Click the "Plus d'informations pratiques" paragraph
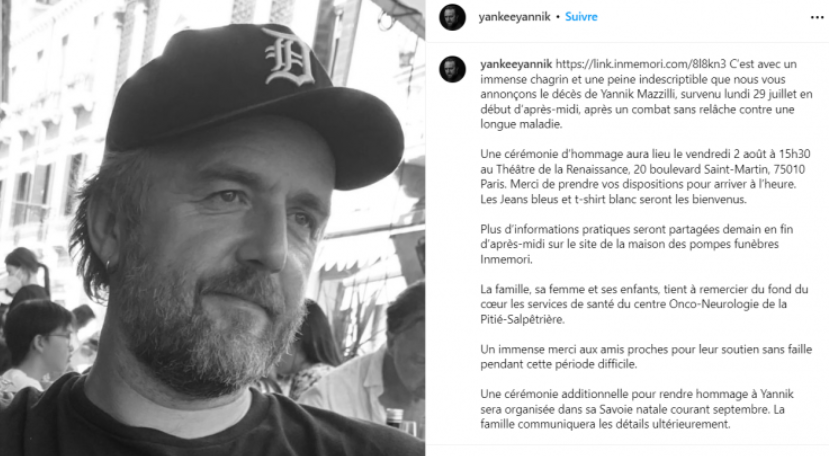This screenshot has height=456, width=829. coord(637,244)
